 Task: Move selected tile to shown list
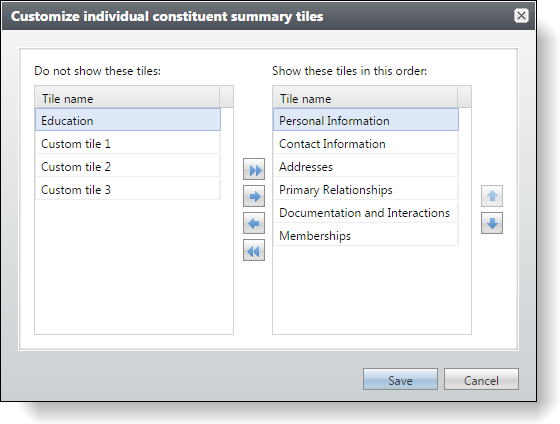[254, 196]
